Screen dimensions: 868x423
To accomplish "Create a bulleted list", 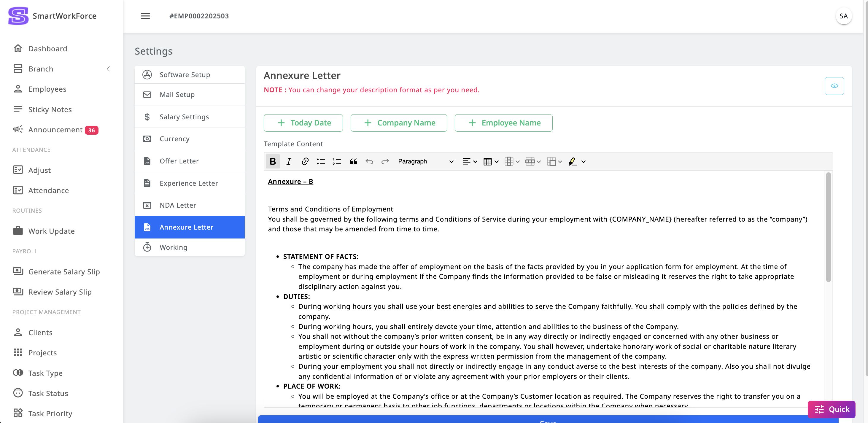I will click(x=321, y=161).
